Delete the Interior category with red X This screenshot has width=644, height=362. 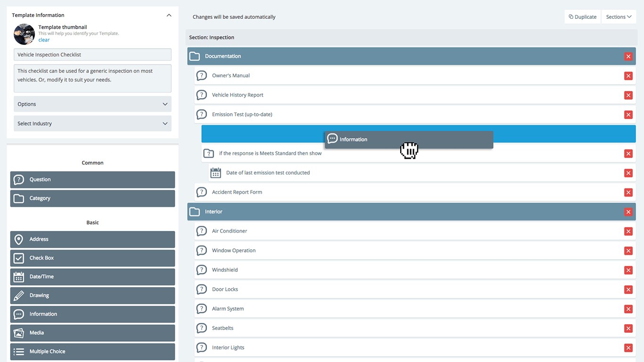pyautogui.click(x=628, y=212)
